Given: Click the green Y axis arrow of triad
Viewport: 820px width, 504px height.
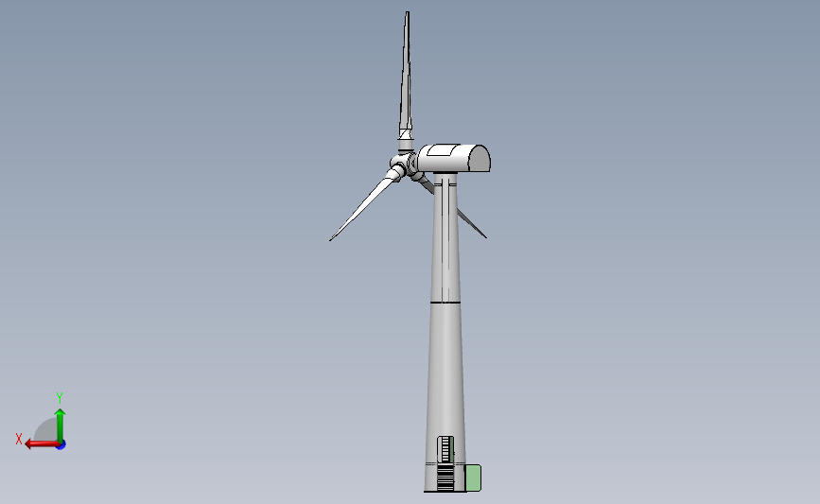Looking at the screenshot, I should click(x=61, y=426).
